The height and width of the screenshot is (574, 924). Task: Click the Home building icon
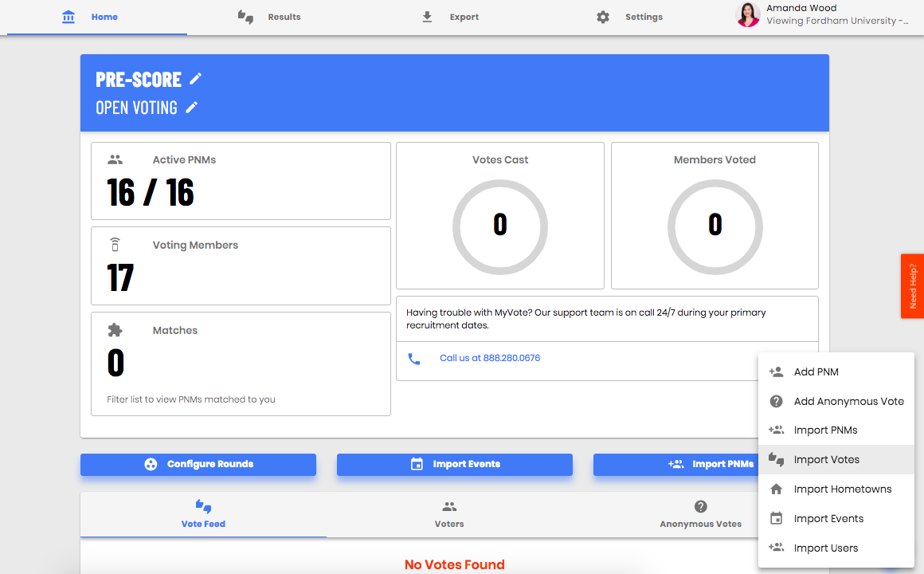click(69, 17)
